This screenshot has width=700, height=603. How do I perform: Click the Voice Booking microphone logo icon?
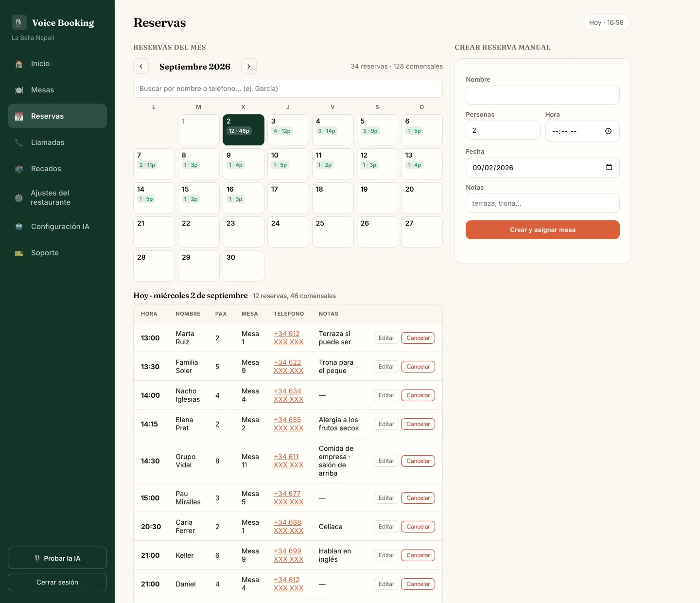pos(19,22)
